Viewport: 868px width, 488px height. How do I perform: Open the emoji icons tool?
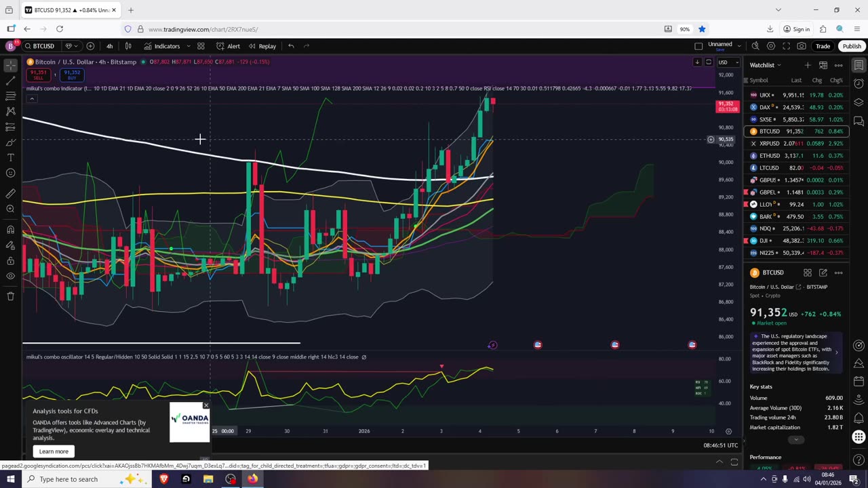pyautogui.click(x=10, y=173)
